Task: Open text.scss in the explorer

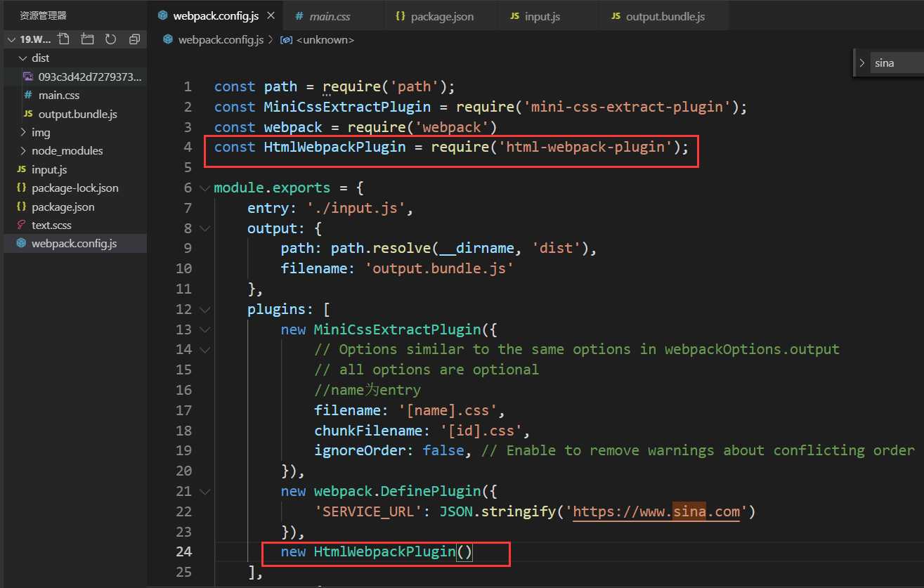Action: point(51,225)
